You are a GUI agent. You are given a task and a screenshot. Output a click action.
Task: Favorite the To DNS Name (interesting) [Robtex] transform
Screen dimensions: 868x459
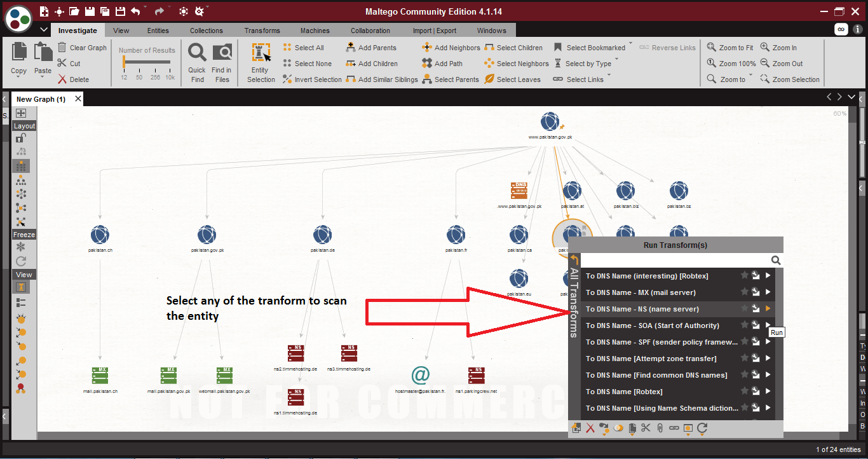point(744,276)
